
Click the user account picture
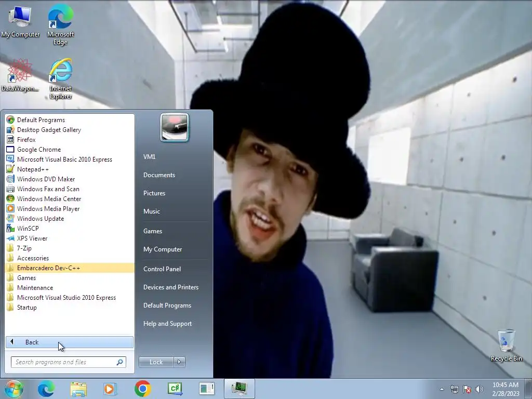click(175, 128)
